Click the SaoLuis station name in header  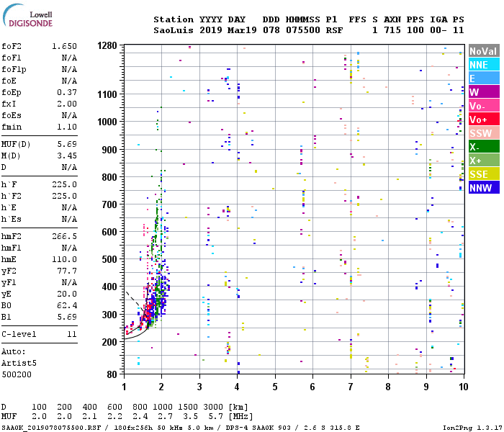(x=173, y=30)
